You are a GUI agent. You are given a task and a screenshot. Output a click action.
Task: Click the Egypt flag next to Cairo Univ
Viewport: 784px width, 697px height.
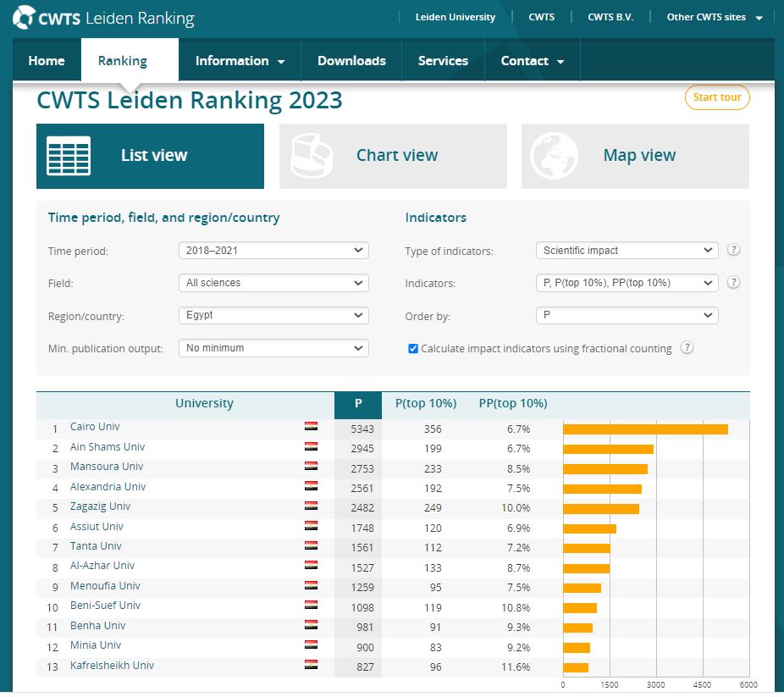click(x=311, y=427)
